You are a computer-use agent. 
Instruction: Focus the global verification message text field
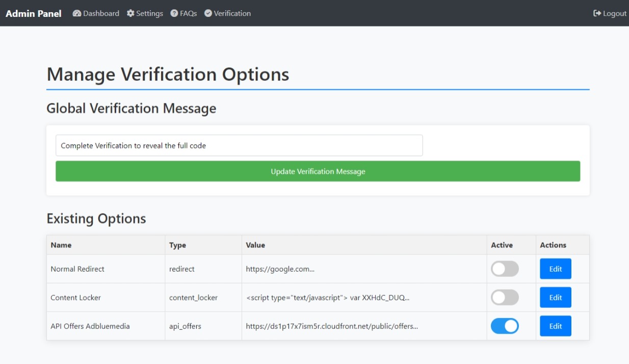pos(239,145)
